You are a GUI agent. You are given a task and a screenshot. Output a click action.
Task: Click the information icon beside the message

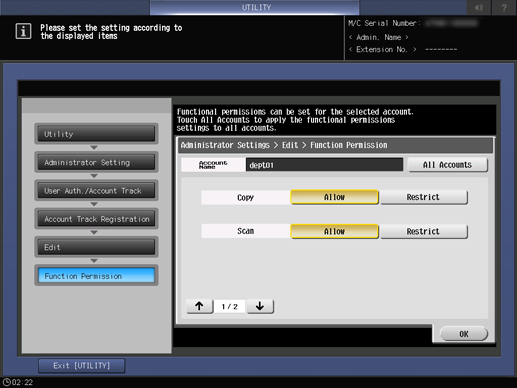[23, 31]
